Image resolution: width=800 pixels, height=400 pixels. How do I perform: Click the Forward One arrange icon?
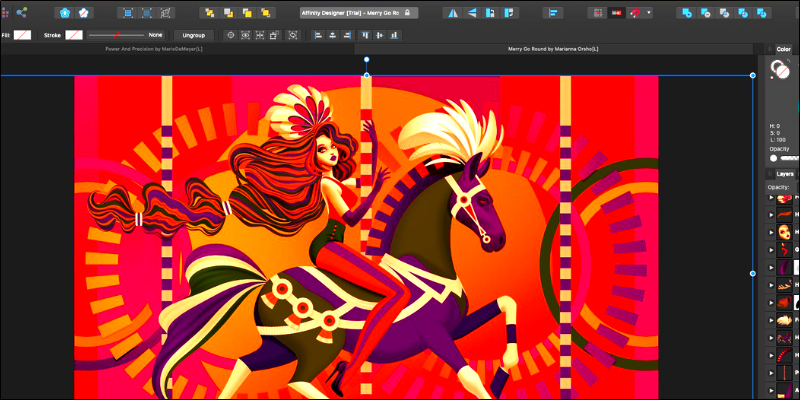[x=247, y=13]
